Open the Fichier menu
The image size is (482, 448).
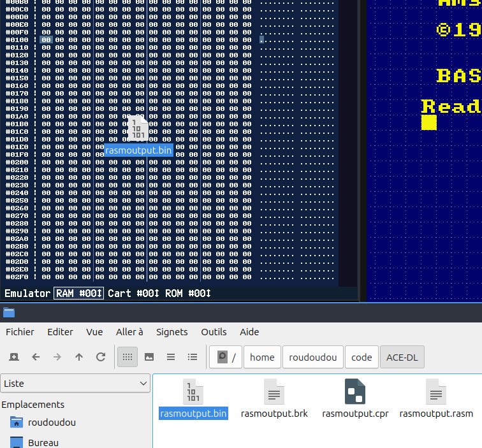(20, 332)
